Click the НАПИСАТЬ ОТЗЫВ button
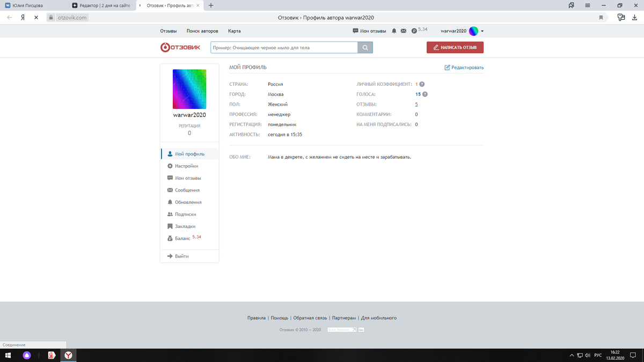Viewport: 644px width, 362px height. tap(455, 48)
